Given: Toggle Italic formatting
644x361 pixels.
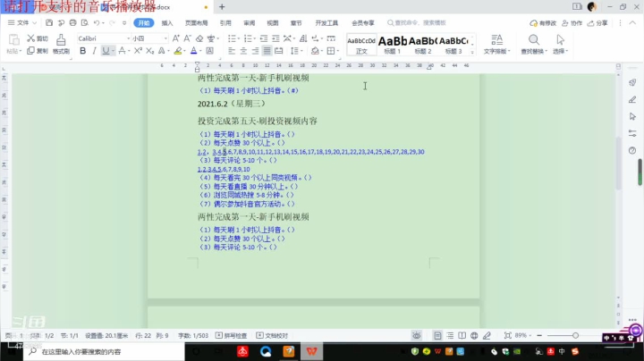Looking at the screenshot, I should pos(95,50).
